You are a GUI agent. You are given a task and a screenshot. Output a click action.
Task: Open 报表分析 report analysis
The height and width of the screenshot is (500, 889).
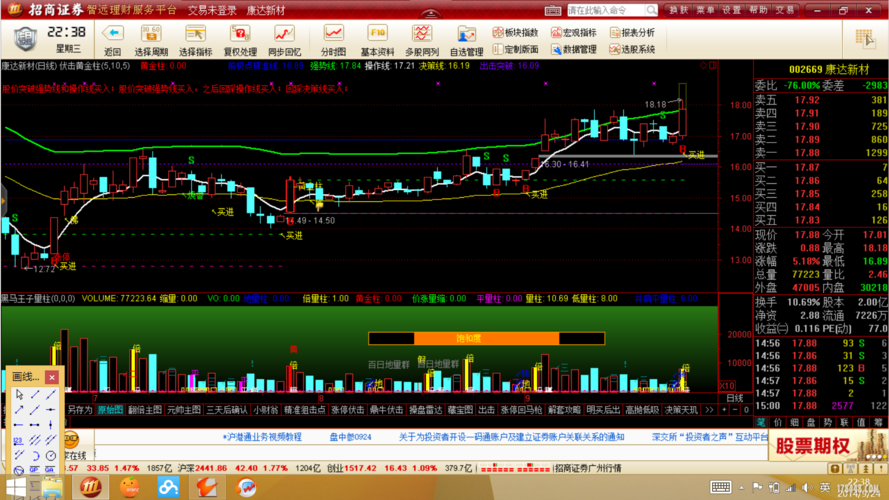click(x=632, y=33)
